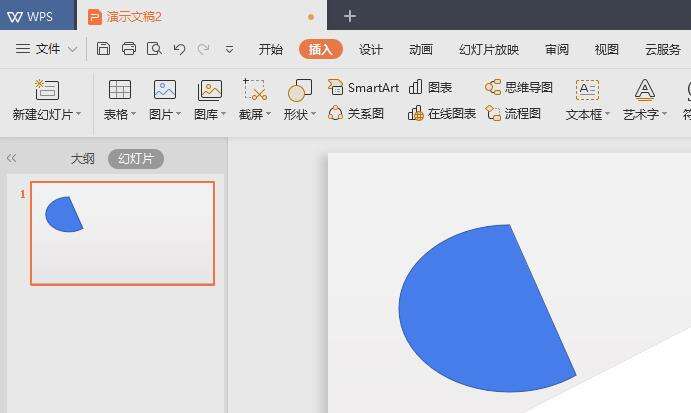The height and width of the screenshot is (413, 691).
Task: Click the 截屏 screenshot icon
Action: pyautogui.click(x=255, y=89)
